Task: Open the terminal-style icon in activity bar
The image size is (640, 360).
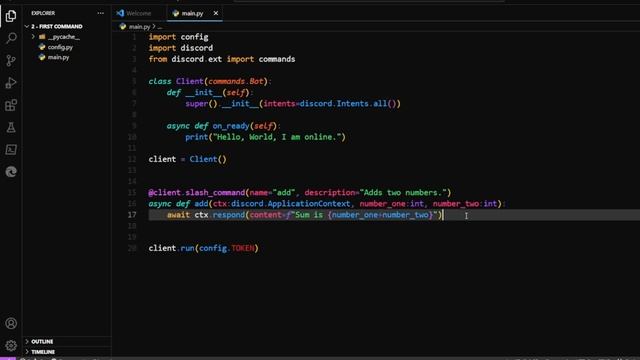Action: (x=11, y=150)
